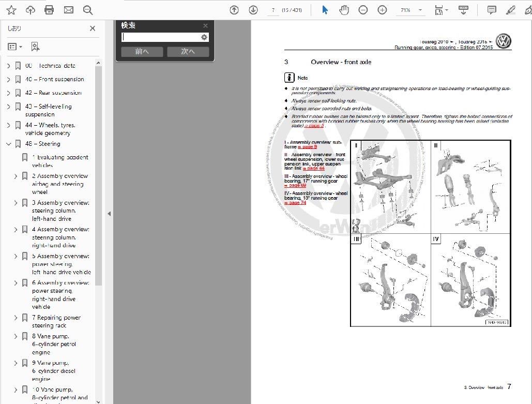Open 42 – Rear suspension bookmark
Screen dimensions: 532x404
pyautogui.click(x=53, y=93)
